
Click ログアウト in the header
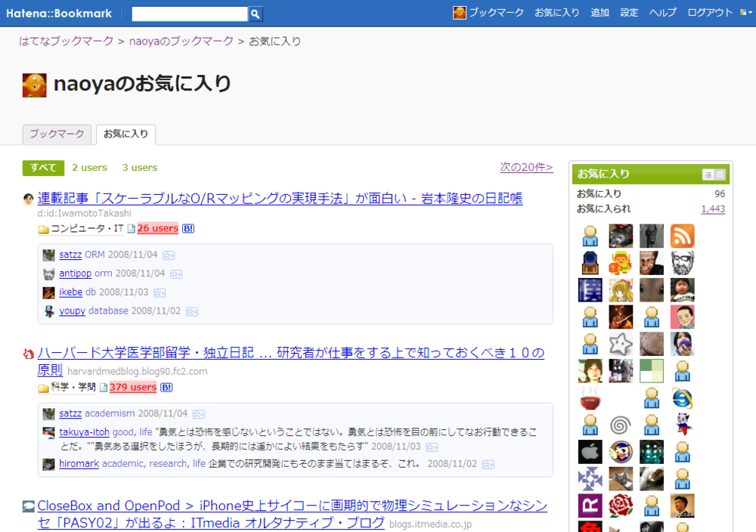710,13
